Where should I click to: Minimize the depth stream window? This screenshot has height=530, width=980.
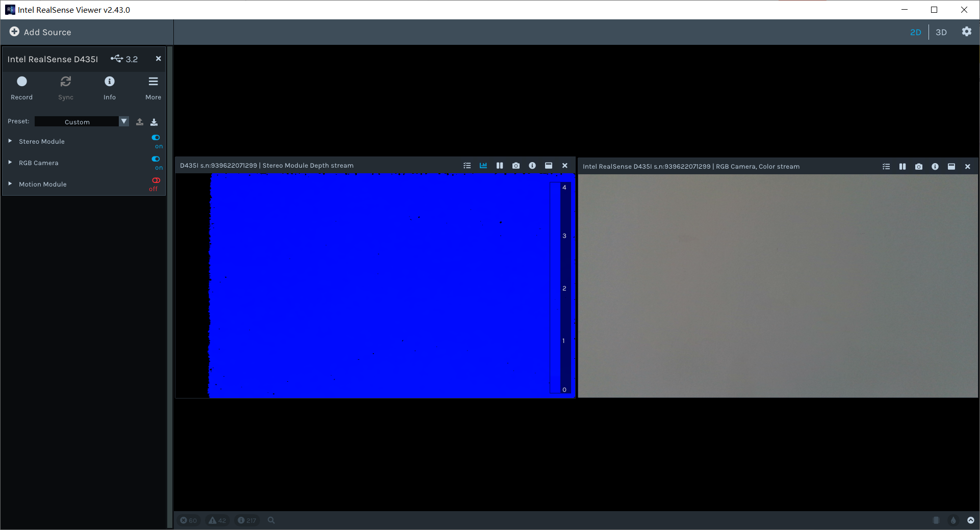click(x=549, y=166)
